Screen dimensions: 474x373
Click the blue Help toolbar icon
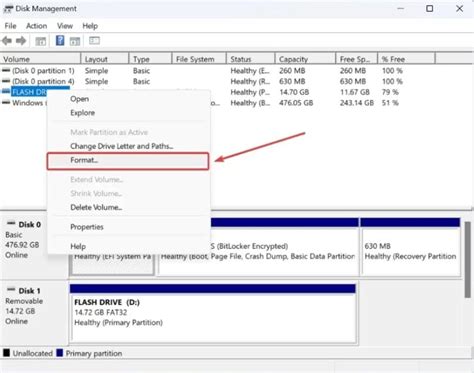coord(60,41)
